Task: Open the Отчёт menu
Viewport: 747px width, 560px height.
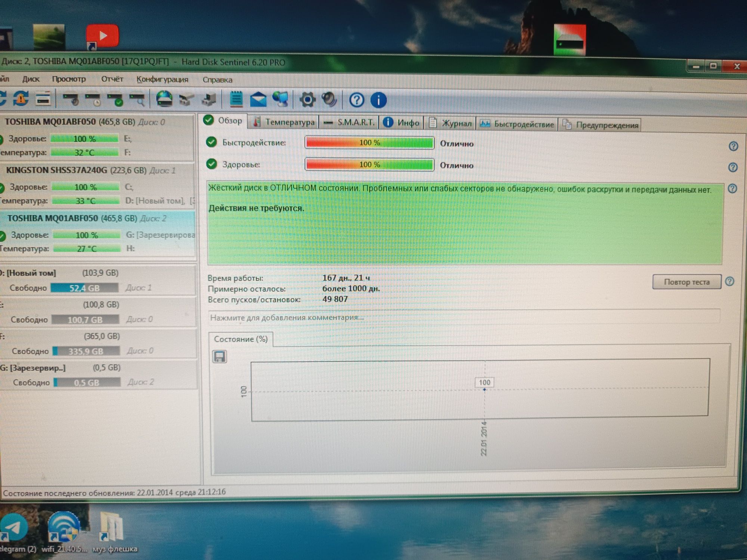Action: point(112,79)
